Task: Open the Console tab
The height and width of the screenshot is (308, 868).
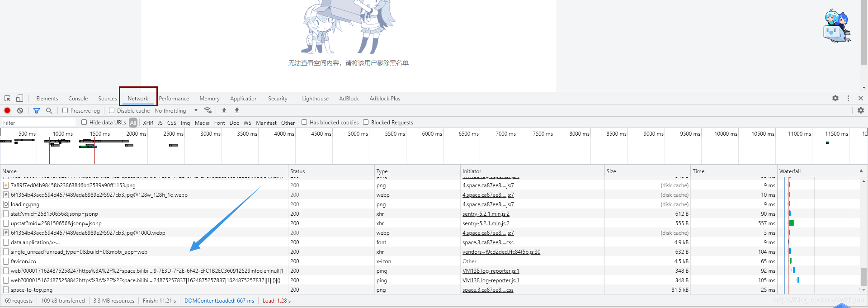Action: click(x=78, y=99)
